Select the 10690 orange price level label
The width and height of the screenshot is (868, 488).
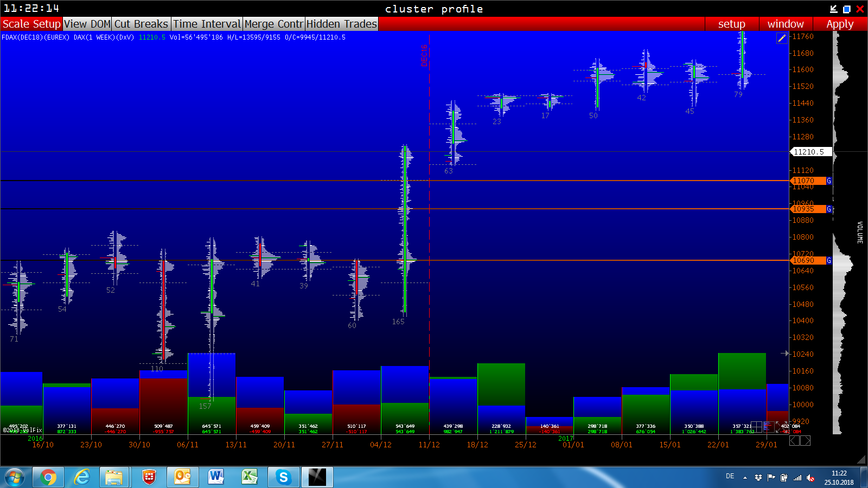(807, 260)
